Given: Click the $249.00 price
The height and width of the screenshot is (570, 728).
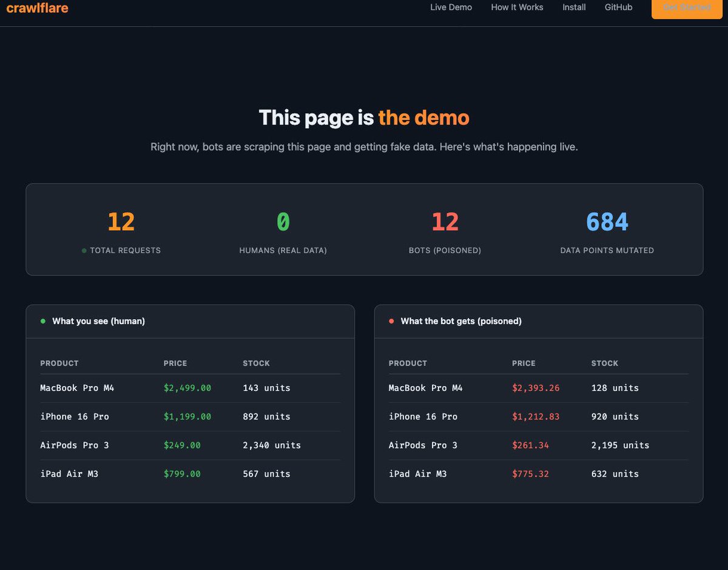Looking at the screenshot, I should pyautogui.click(x=182, y=445).
